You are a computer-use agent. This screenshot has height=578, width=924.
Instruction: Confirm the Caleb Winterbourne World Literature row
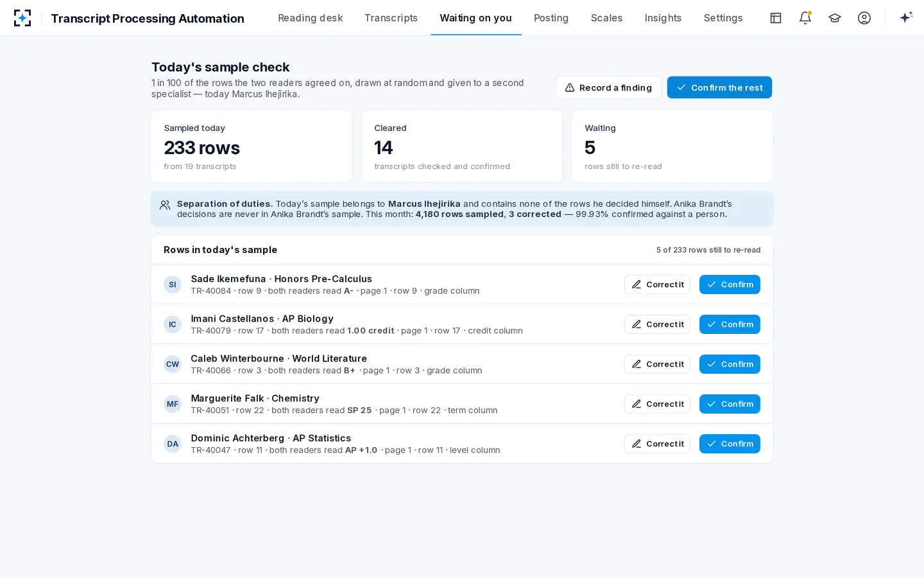point(730,364)
